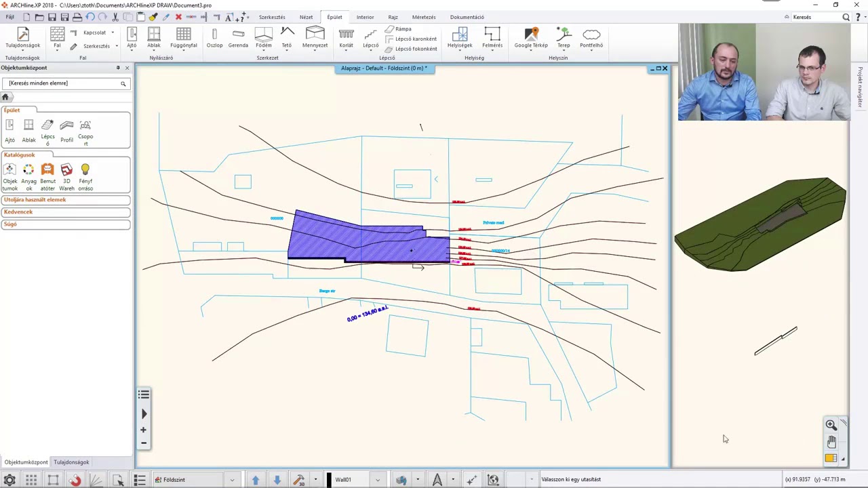Switch to the Szerkesztés ribbon tab
The width and height of the screenshot is (868, 488).
point(272,17)
